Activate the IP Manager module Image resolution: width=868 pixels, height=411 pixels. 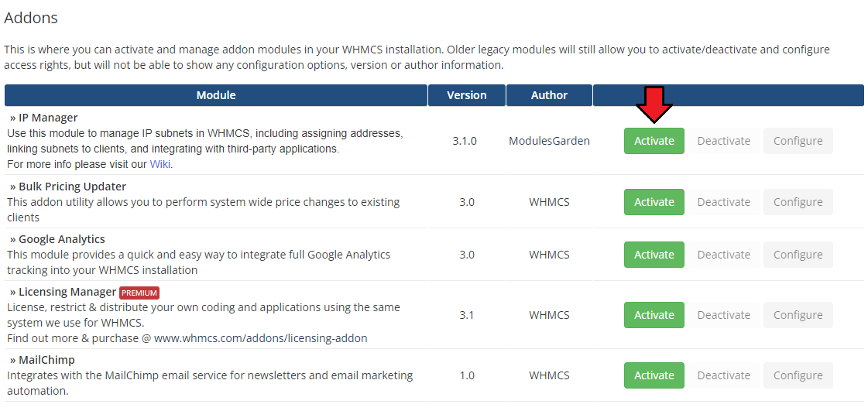coord(654,141)
